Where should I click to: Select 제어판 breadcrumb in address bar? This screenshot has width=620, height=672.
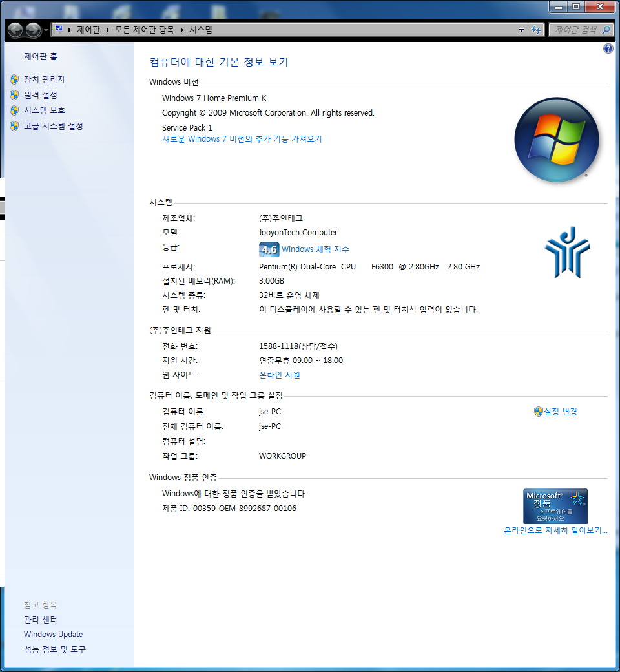click(x=88, y=30)
